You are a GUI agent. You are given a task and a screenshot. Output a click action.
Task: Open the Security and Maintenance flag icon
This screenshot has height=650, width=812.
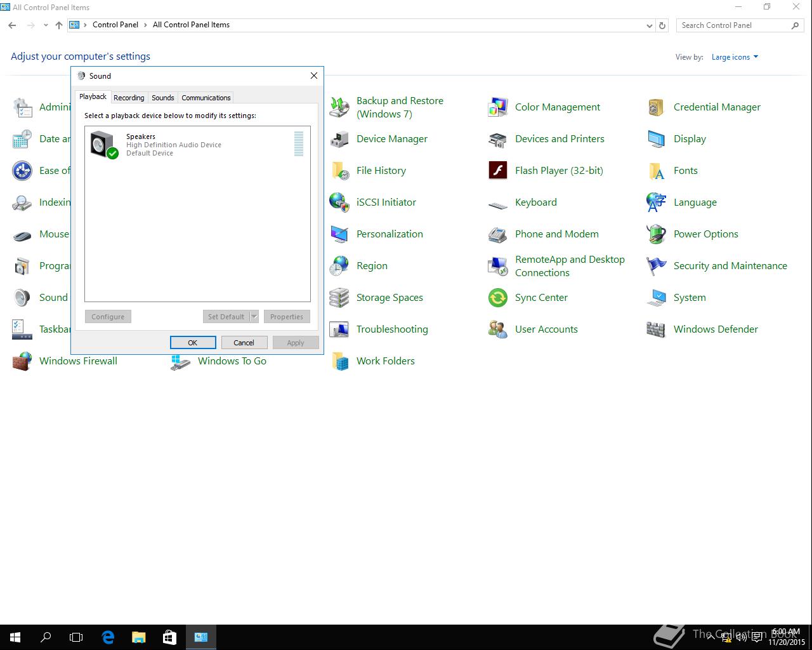[x=657, y=266]
